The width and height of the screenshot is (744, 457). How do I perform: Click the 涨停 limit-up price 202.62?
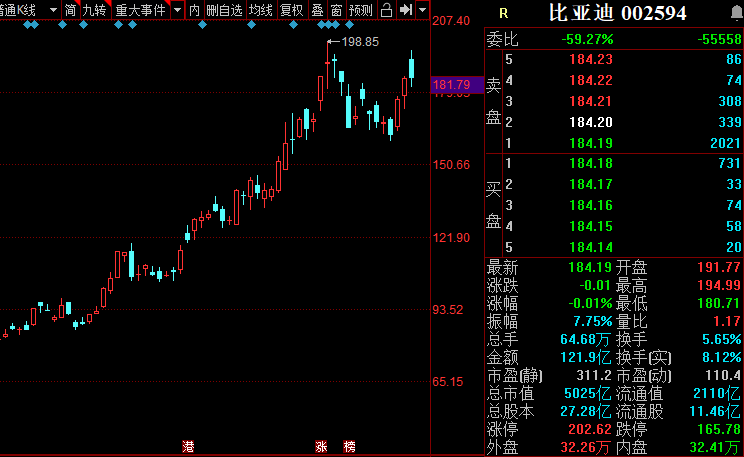tap(590, 429)
